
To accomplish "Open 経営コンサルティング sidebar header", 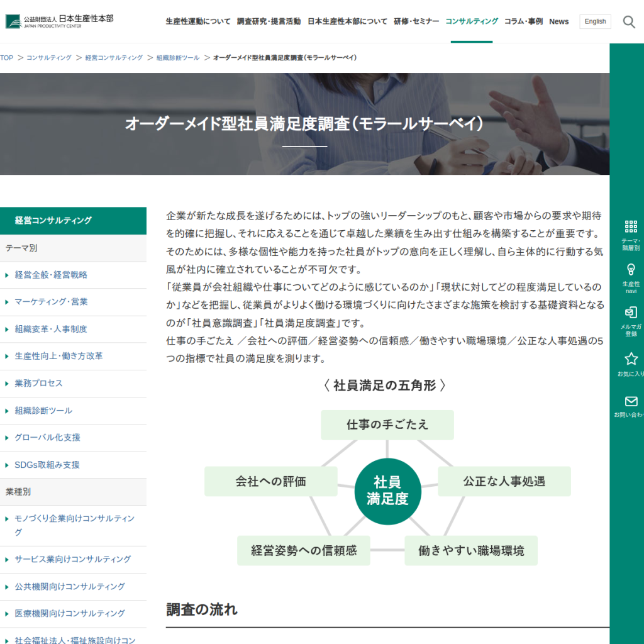I will [73, 221].
